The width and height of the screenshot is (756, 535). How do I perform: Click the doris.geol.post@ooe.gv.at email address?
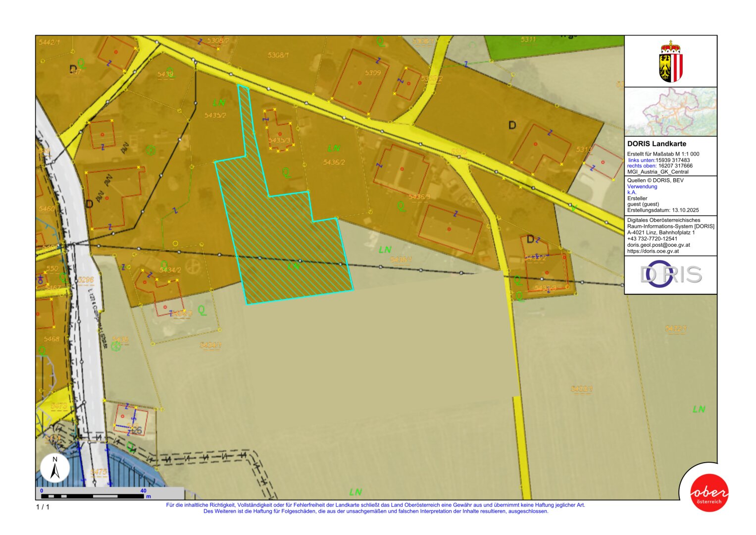658,245
